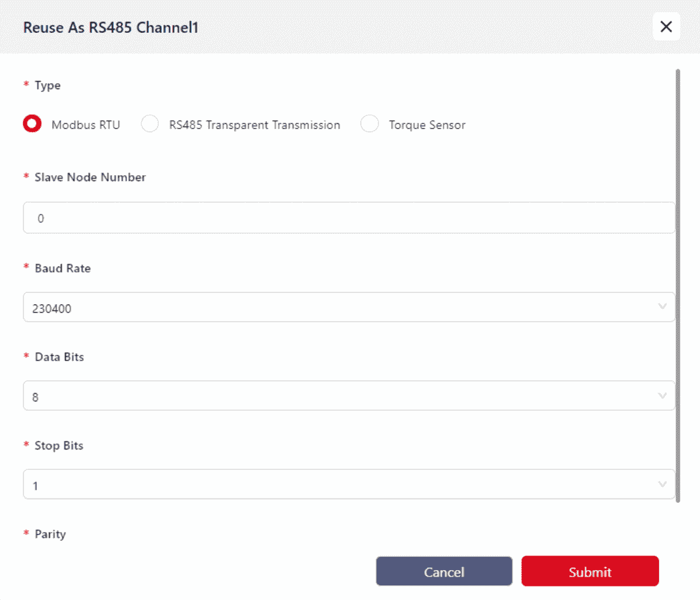
Task: Click the "Reuse As RS485 Channel1" dialog title
Action: coord(111,28)
